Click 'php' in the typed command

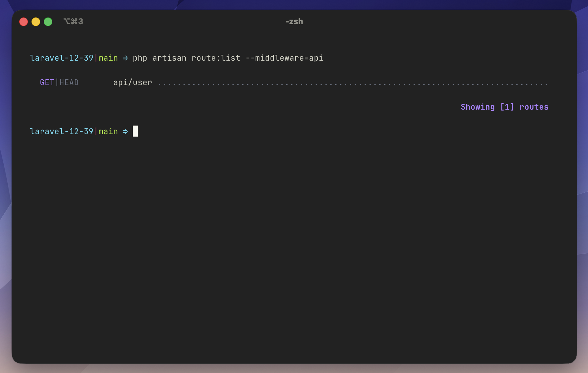pos(140,58)
